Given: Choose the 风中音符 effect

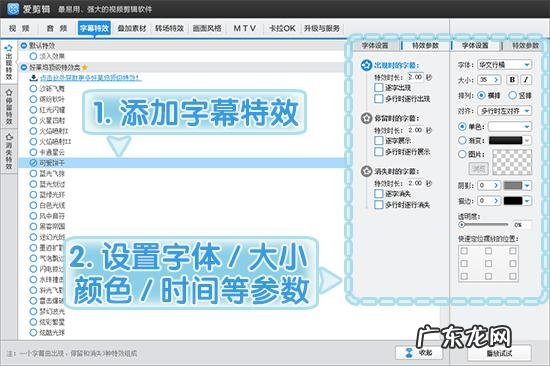Looking at the screenshot, I should pos(33,216).
